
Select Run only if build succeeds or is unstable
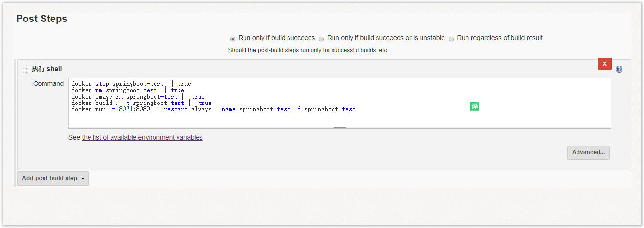(x=321, y=39)
